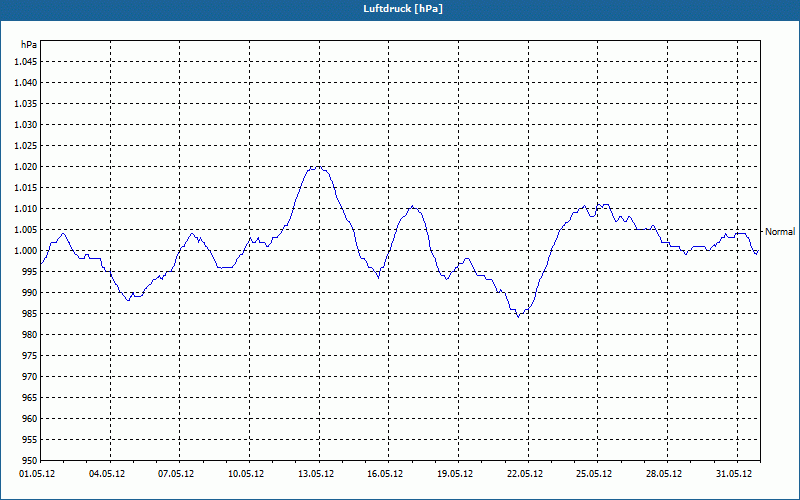Click the pressure peak near 13.05.12
The width and height of the screenshot is (800, 500).
(x=317, y=167)
